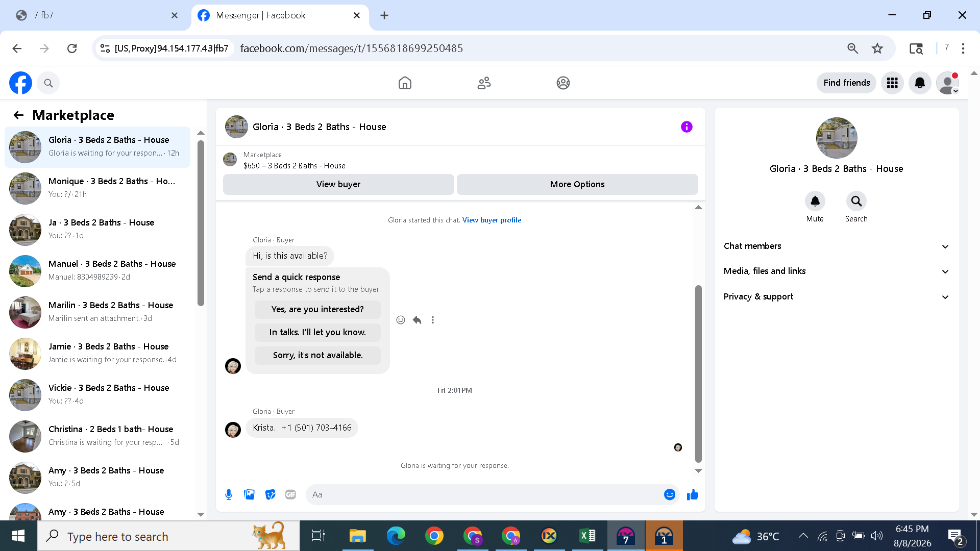Viewport: 980px width, 551px height.
Task: Open the emoji picker in message box
Action: [670, 494]
